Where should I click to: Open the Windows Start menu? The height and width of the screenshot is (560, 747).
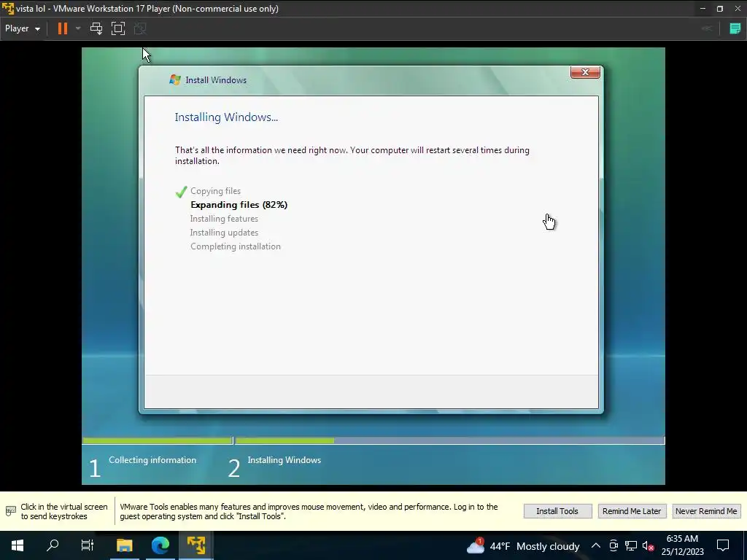(18, 545)
